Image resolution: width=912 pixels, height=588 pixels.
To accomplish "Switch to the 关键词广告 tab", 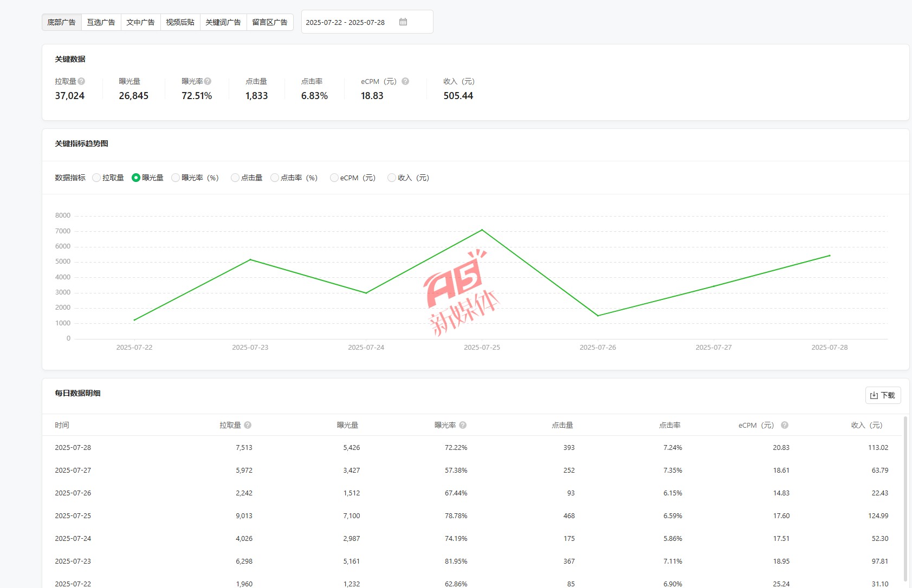I will coord(223,22).
